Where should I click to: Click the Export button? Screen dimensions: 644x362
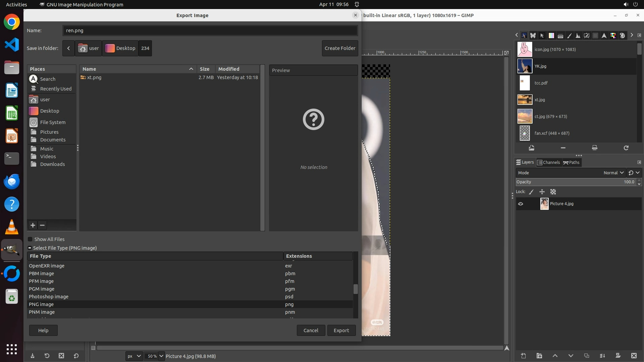point(341,330)
